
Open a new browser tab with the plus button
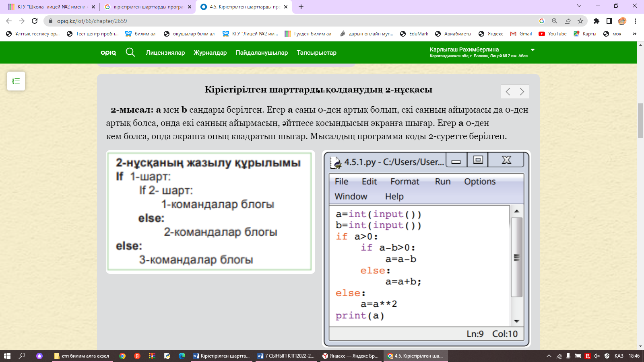tap(301, 7)
